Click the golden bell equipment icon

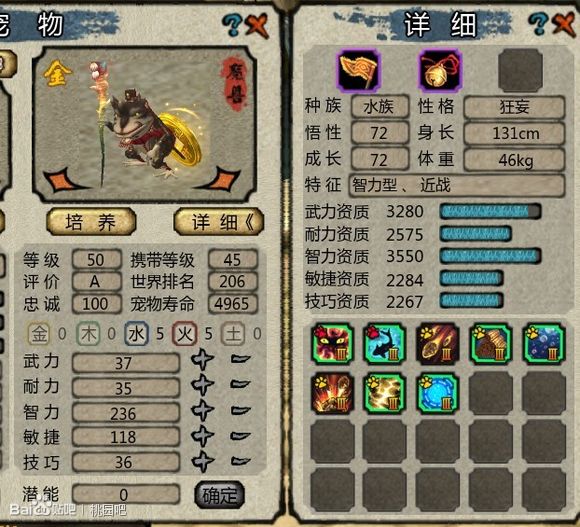[x=440, y=71]
